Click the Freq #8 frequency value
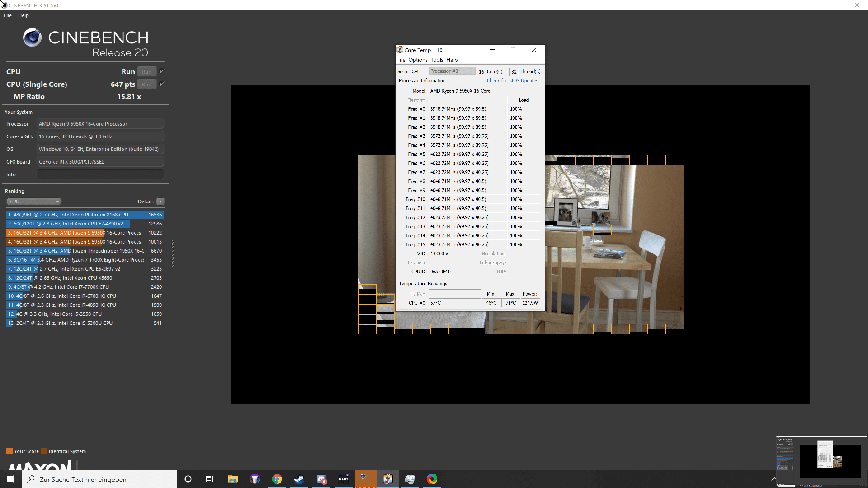Screen dimensions: 868x488 tap(468, 181)
